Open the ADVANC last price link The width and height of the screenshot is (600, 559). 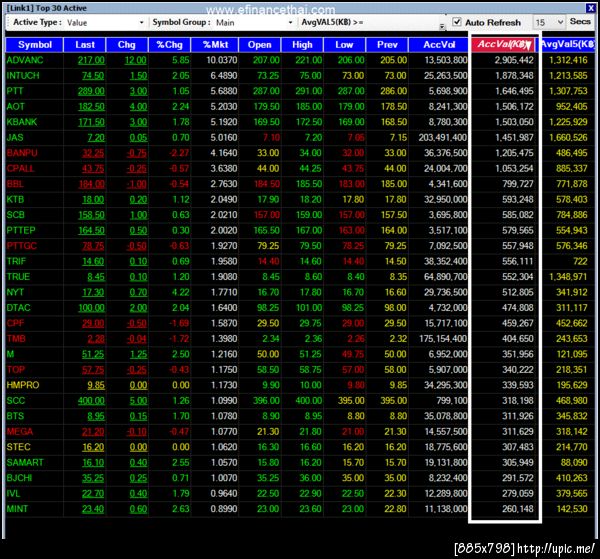(x=91, y=60)
